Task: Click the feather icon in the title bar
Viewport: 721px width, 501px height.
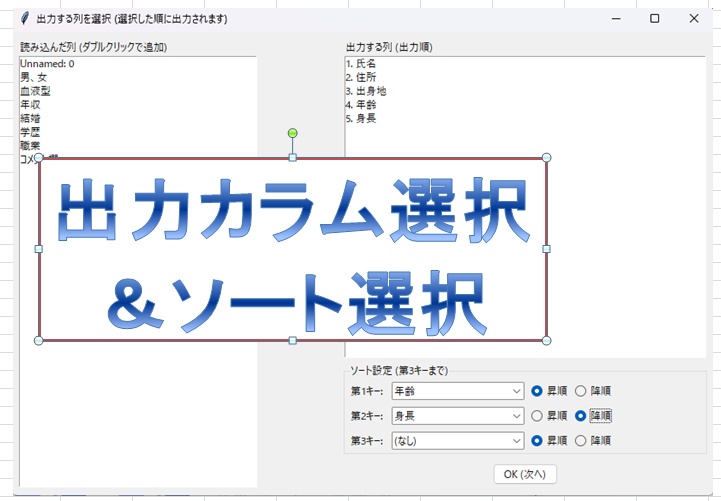Action: pyautogui.click(x=25, y=19)
